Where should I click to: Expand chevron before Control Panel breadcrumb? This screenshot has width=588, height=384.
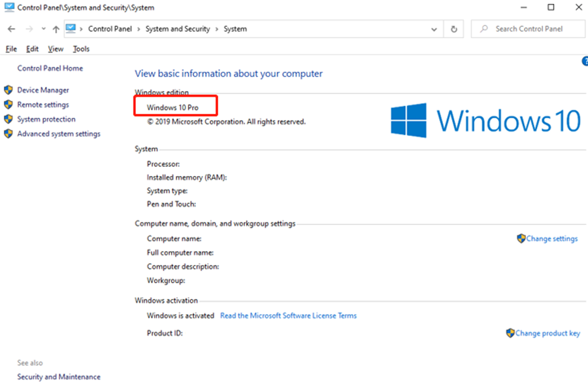[81, 29]
